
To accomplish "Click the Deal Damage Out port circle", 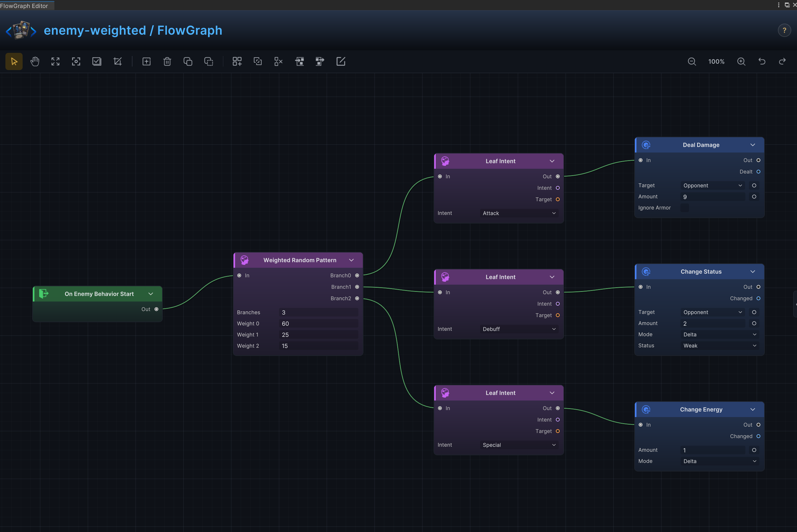I will click(758, 160).
